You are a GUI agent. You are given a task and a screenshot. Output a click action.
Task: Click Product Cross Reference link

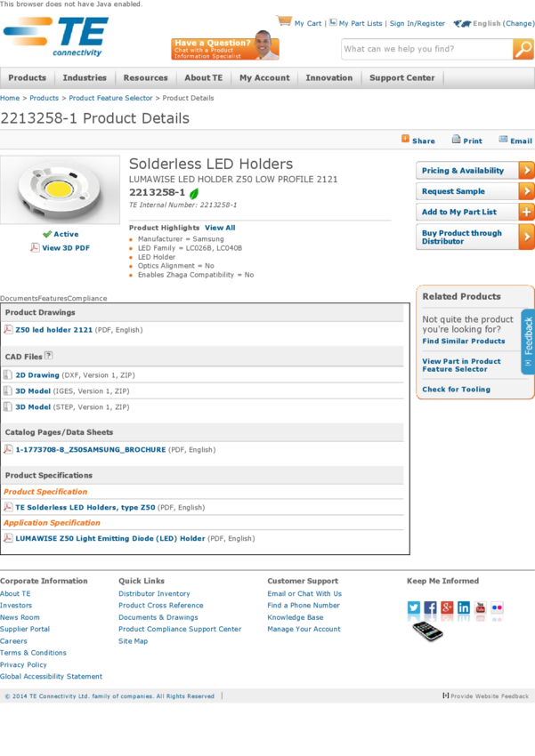(x=161, y=605)
